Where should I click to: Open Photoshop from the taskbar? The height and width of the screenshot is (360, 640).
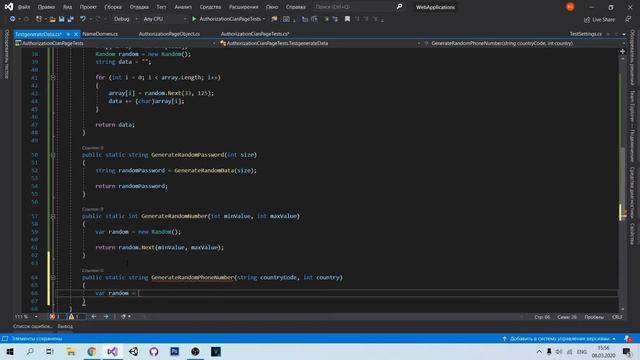(x=175, y=351)
